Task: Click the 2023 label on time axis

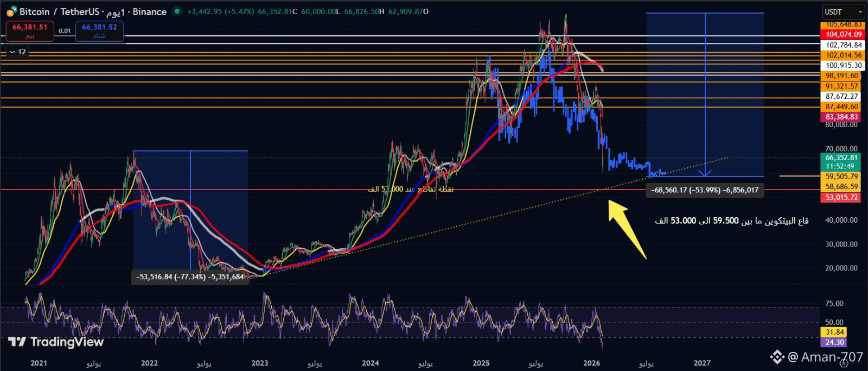Action: (260, 363)
